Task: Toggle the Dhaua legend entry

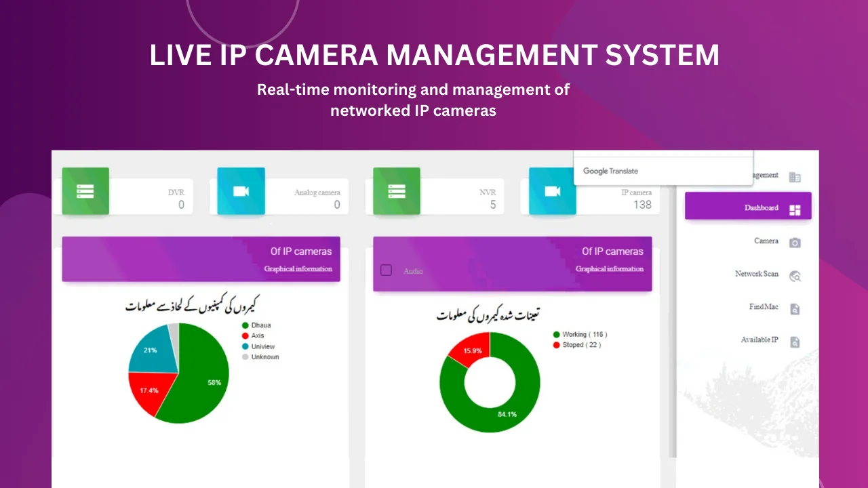Action: pos(256,325)
